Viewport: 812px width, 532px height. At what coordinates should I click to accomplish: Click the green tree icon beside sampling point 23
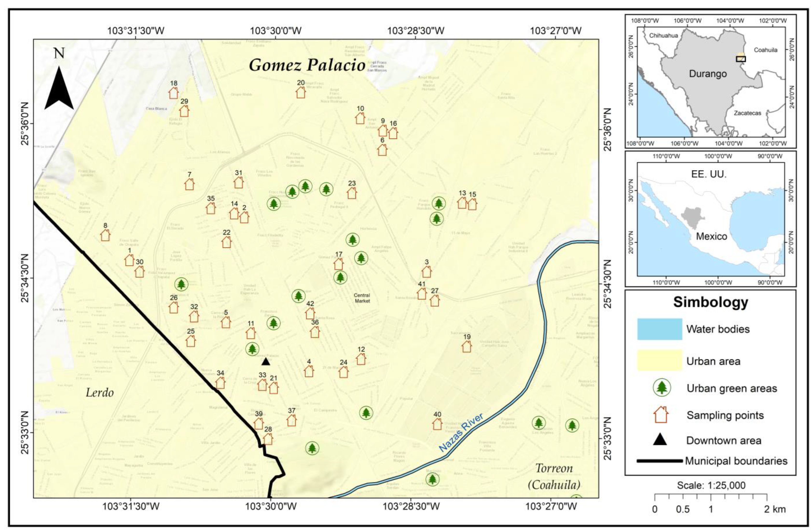point(326,189)
